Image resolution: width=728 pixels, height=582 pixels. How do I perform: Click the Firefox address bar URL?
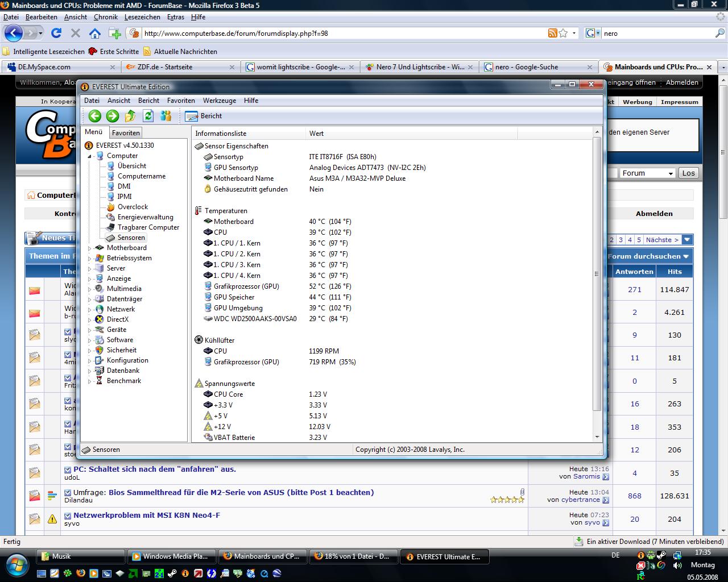236,34
